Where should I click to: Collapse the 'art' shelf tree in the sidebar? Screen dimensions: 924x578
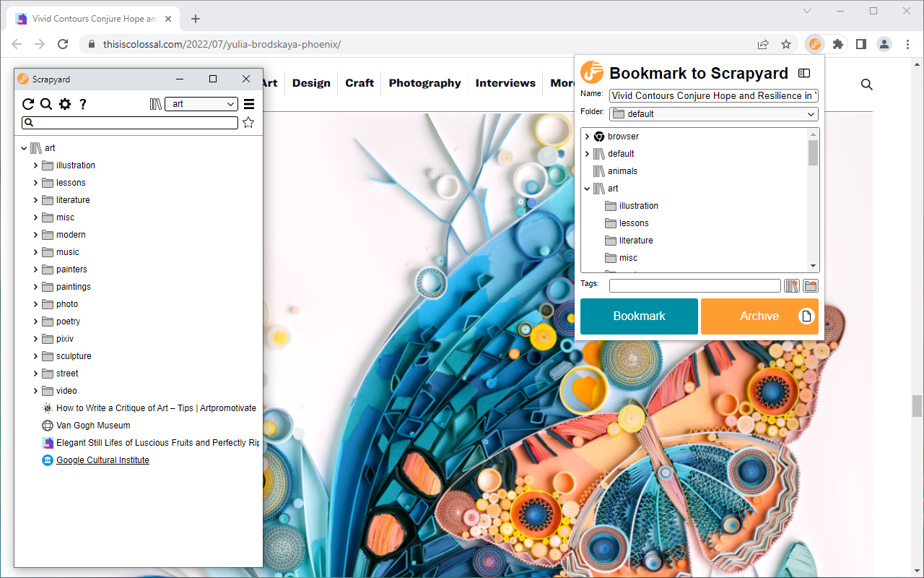point(25,147)
